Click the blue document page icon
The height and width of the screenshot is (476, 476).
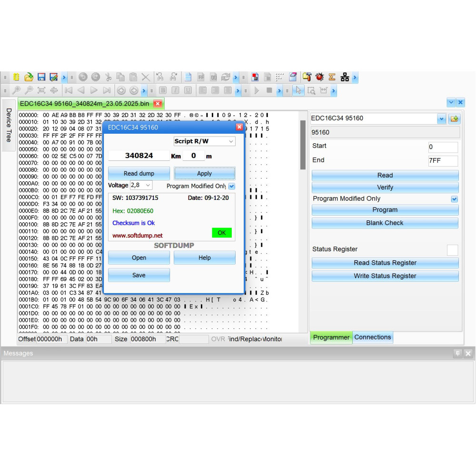tap(188, 77)
